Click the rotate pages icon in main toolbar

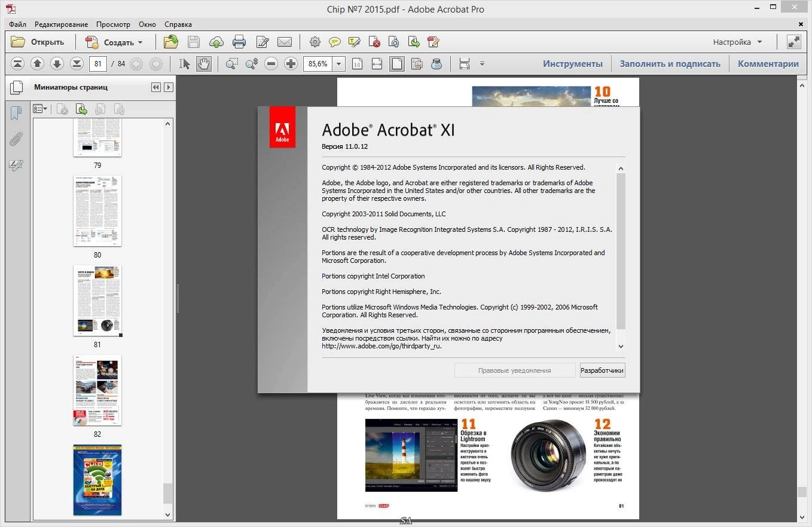pos(393,42)
